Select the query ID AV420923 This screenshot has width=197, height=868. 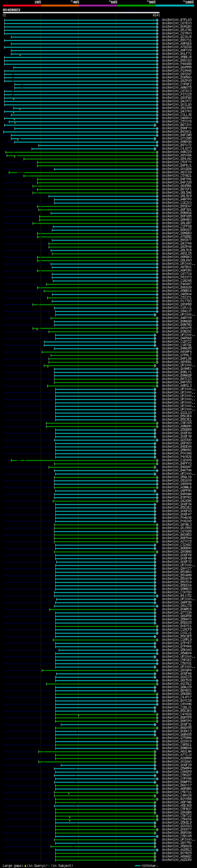tap(11, 10)
